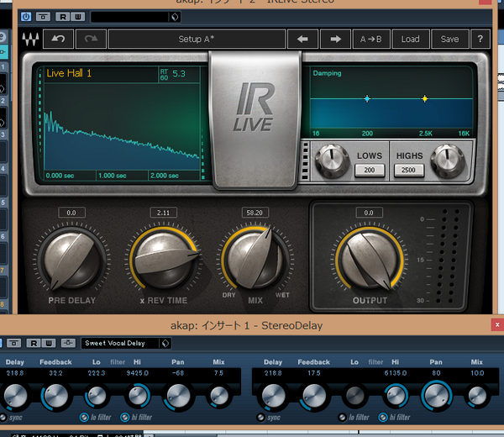This screenshot has width=504, height=437.
Task: Toggle the left channel sync button
Action: (x=3, y=418)
